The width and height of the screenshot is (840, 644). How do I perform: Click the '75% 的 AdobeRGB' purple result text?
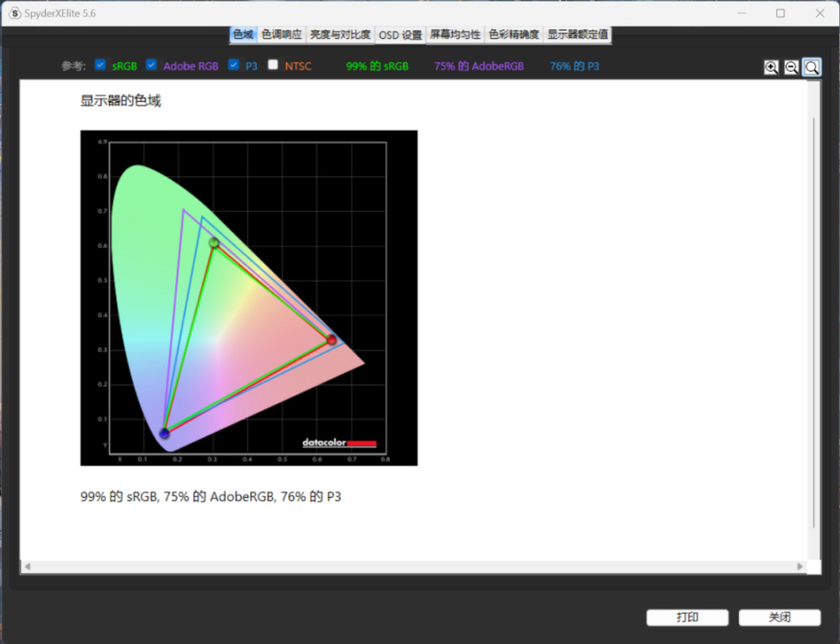point(479,66)
